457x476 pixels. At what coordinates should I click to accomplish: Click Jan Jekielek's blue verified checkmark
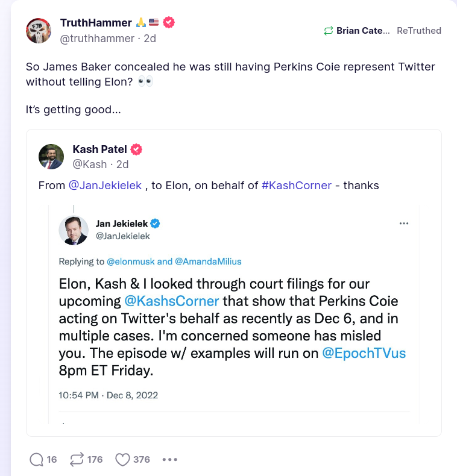(x=155, y=224)
